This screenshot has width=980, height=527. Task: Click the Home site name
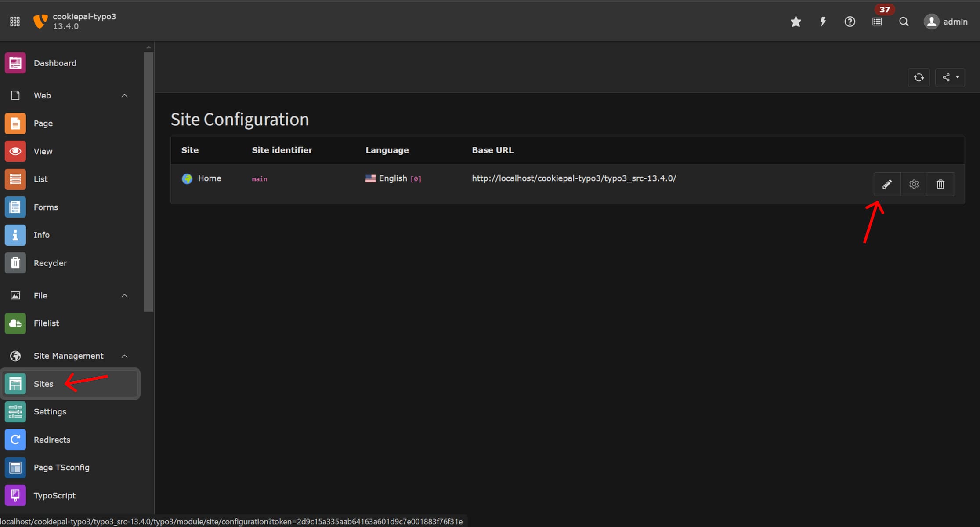209,178
